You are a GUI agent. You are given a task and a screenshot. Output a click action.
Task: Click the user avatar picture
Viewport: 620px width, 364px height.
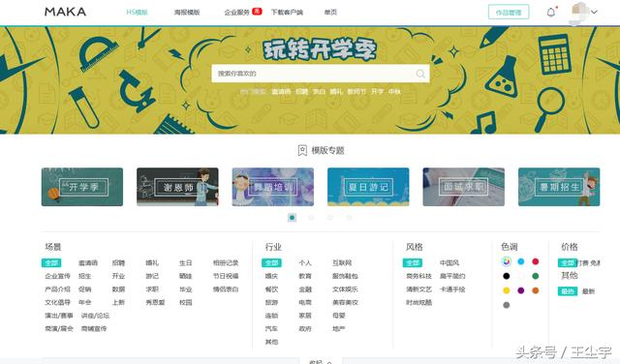tap(579, 12)
